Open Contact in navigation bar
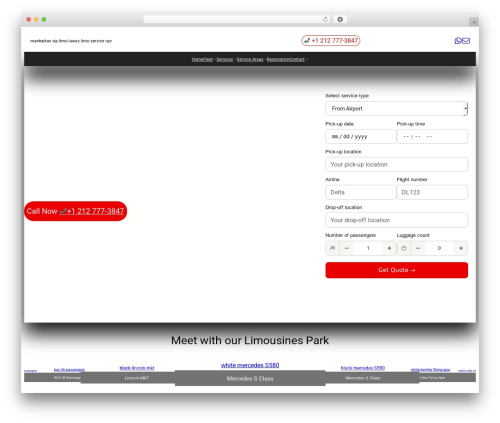This screenshot has width=500, height=423. (297, 59)
